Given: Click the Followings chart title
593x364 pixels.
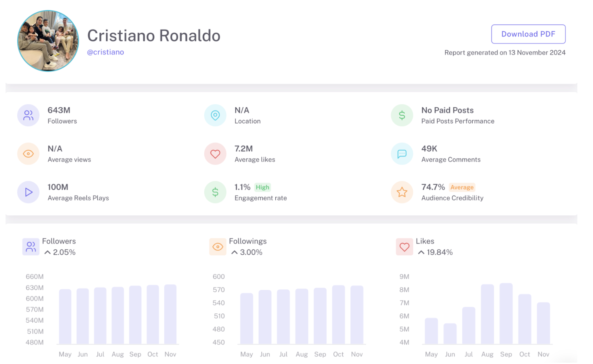Looking at the screenshot, I should (248, 241).
